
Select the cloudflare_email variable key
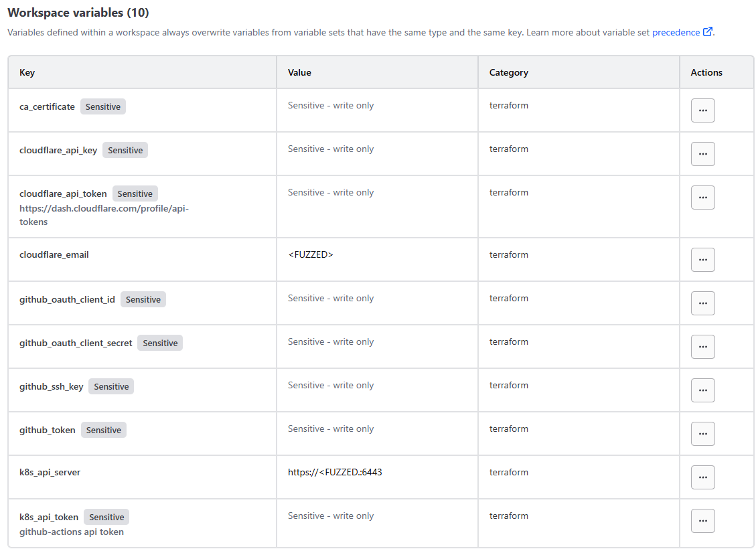click(54, 254)
